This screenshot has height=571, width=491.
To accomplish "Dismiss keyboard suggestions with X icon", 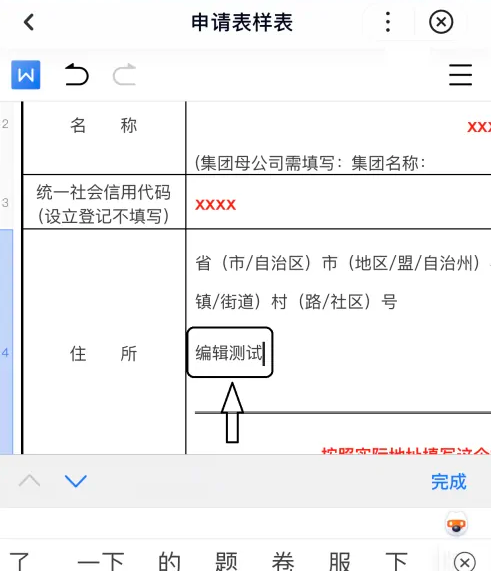I will coord(464,562).
